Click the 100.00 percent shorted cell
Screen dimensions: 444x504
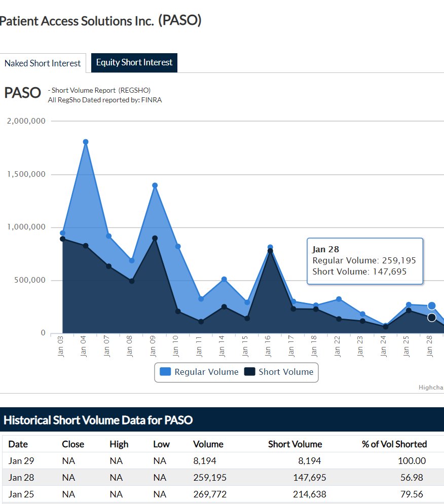(412, 461)
